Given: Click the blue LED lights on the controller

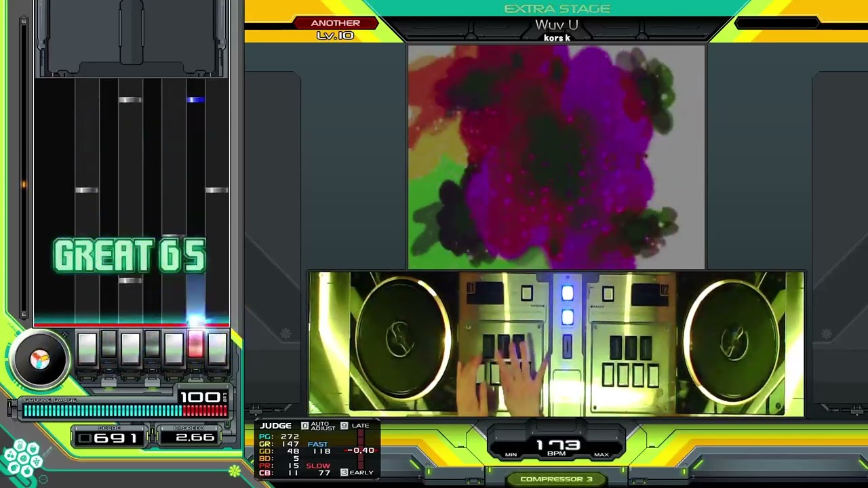Looking at the screenshot, I should (568, 305).
